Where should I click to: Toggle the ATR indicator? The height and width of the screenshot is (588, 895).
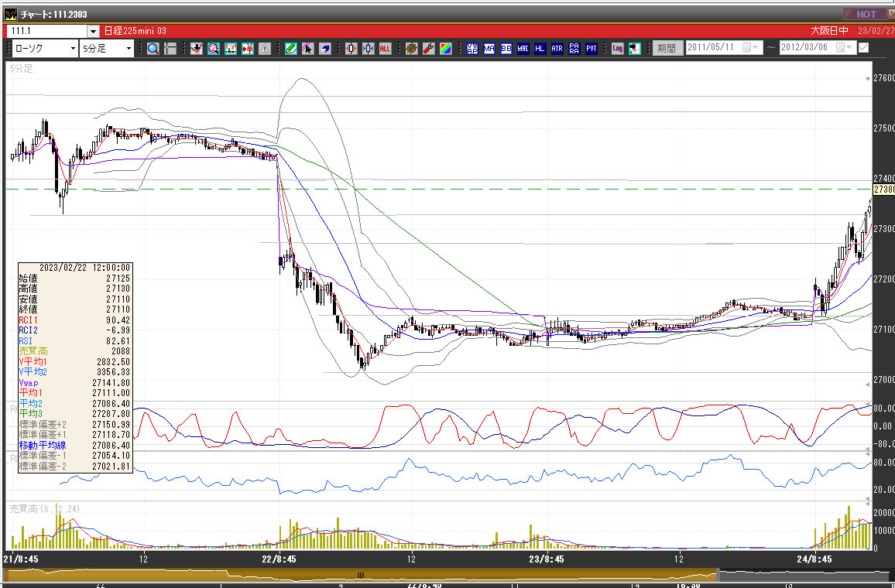click(557, 49)
